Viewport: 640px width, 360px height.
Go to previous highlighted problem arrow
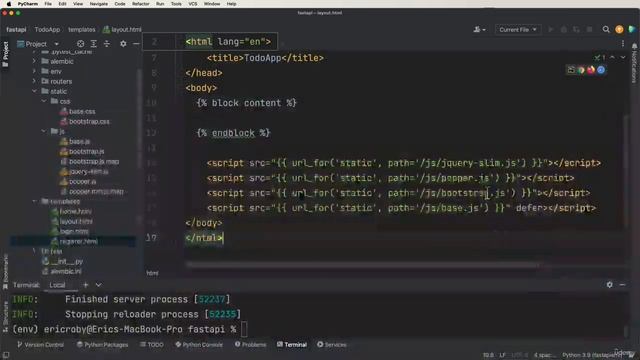pyautogui.click(x=612, y=58)
